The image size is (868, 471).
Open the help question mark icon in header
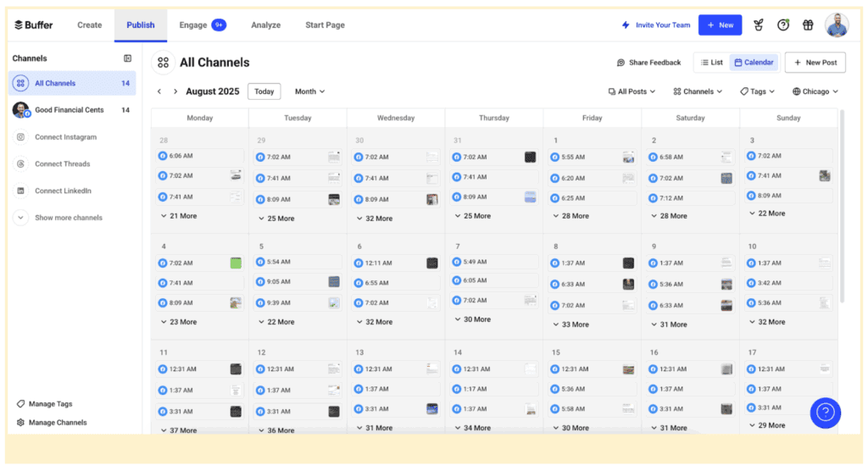[783, 25]
